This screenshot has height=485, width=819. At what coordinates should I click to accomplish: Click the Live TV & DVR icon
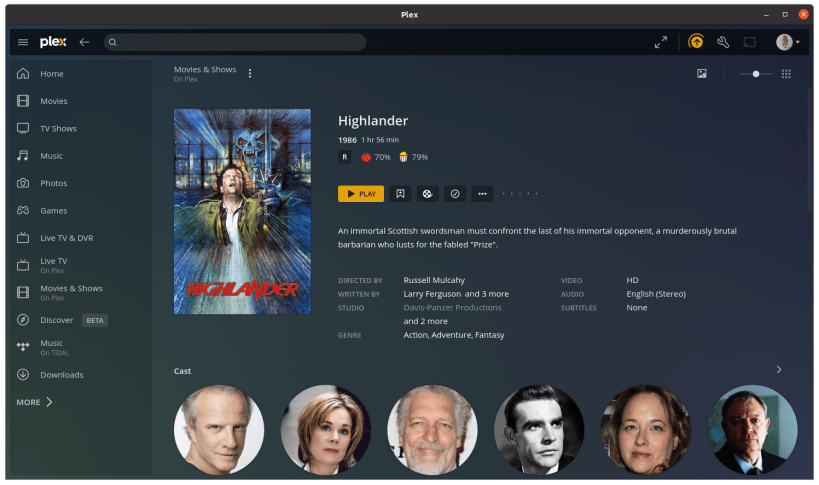[23, 238]
